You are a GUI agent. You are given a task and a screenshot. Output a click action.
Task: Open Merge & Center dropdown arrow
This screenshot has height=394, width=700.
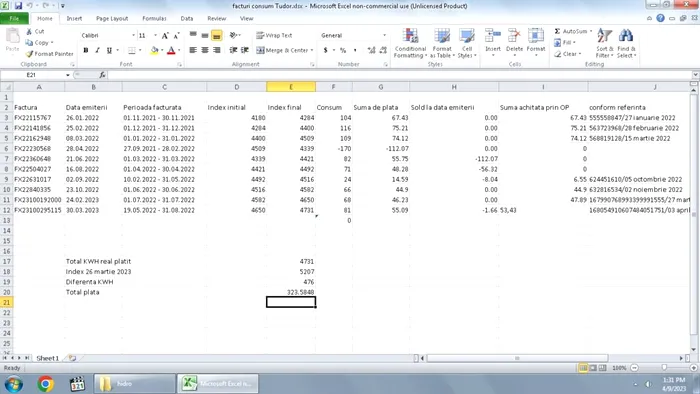312,50
